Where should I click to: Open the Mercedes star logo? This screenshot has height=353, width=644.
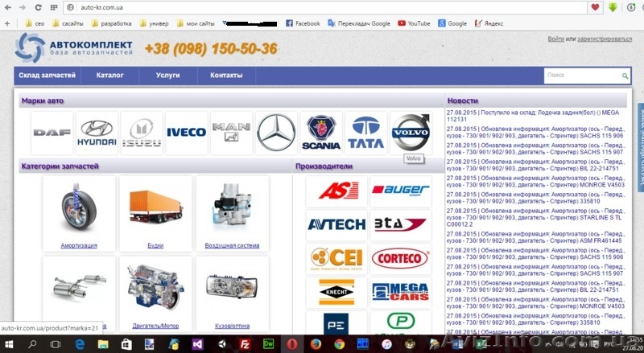(x=276, y=133)
